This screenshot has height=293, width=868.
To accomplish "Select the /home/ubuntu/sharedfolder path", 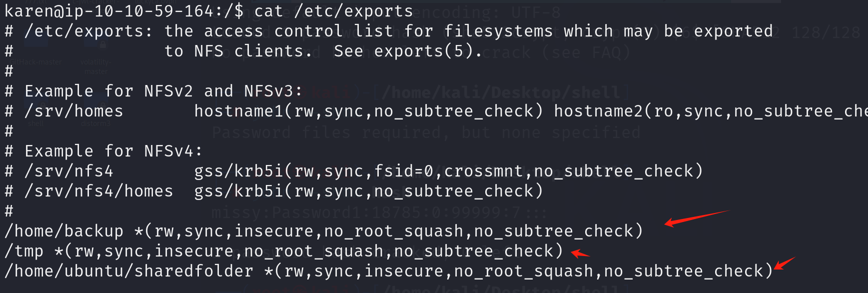I will click(x=129, y=271).
